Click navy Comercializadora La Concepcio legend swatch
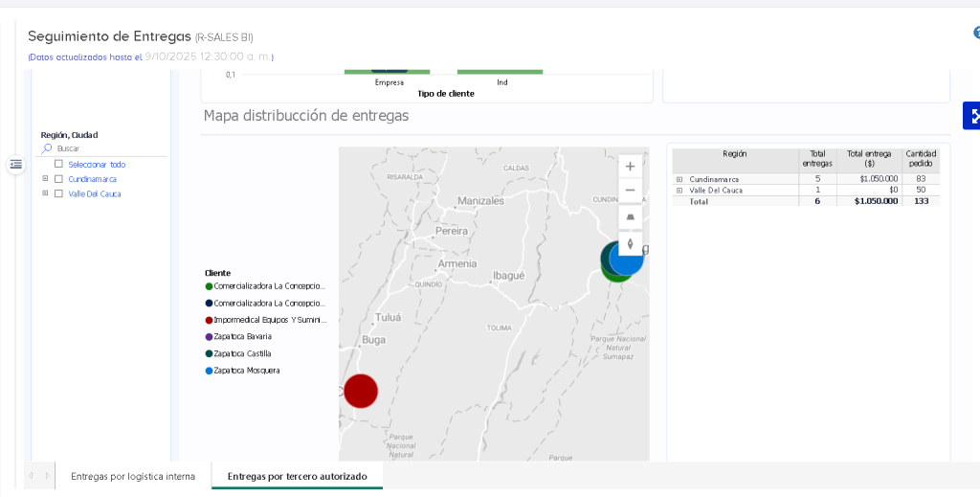The height and width of the screenshot is (497, 980). 209,304
